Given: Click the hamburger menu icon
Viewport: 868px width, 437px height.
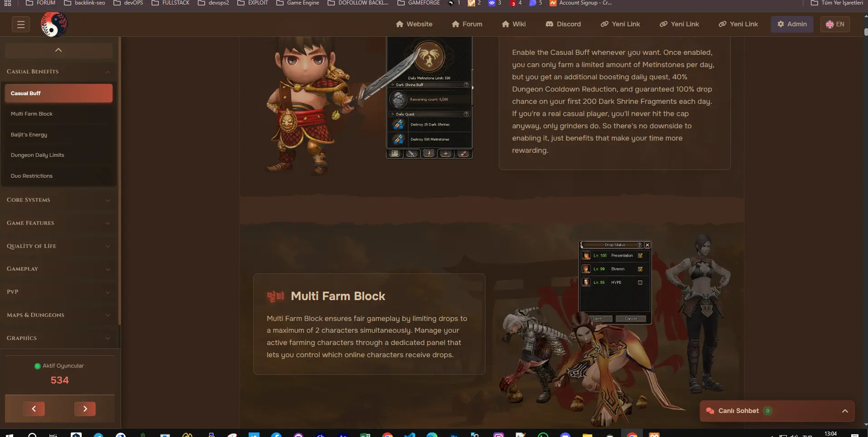Looking at the screenshot, I should [x=21, y=24].
